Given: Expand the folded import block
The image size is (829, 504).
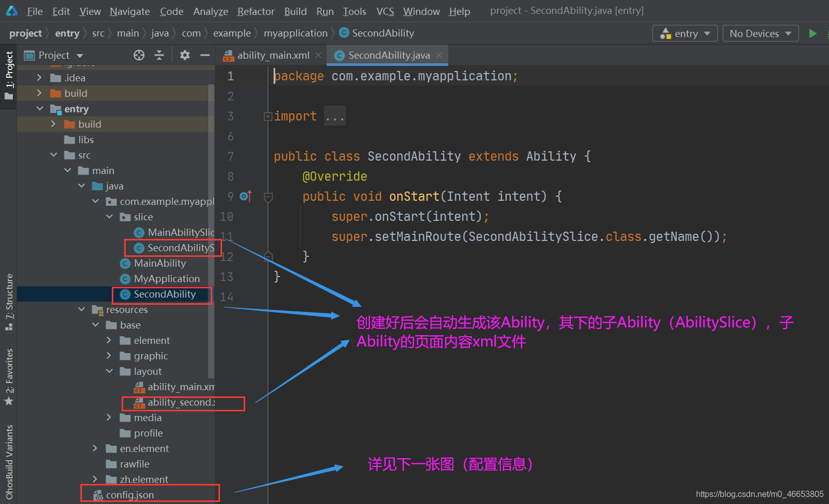Looking at the screenshot, I should [x=268, y=116].
